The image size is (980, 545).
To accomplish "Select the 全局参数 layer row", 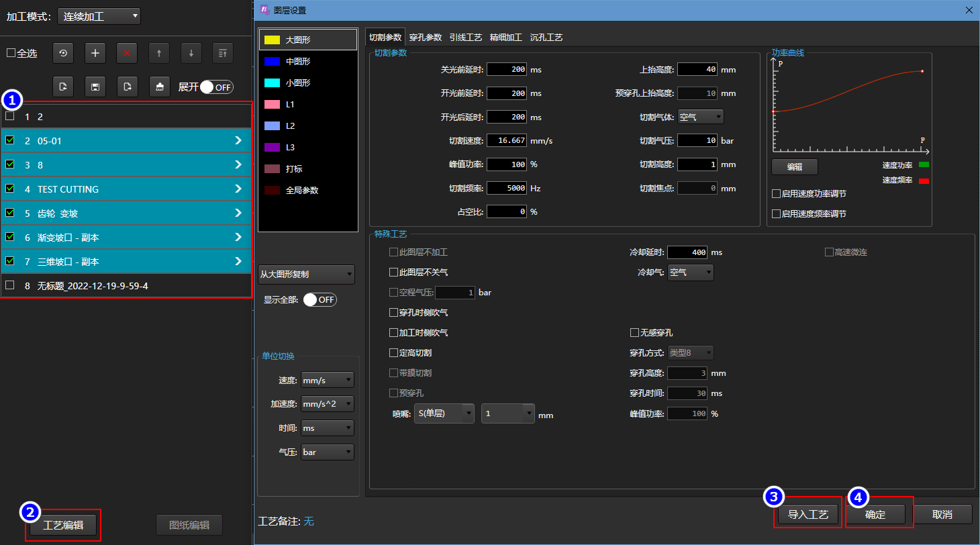I will (x=308, y=190).
